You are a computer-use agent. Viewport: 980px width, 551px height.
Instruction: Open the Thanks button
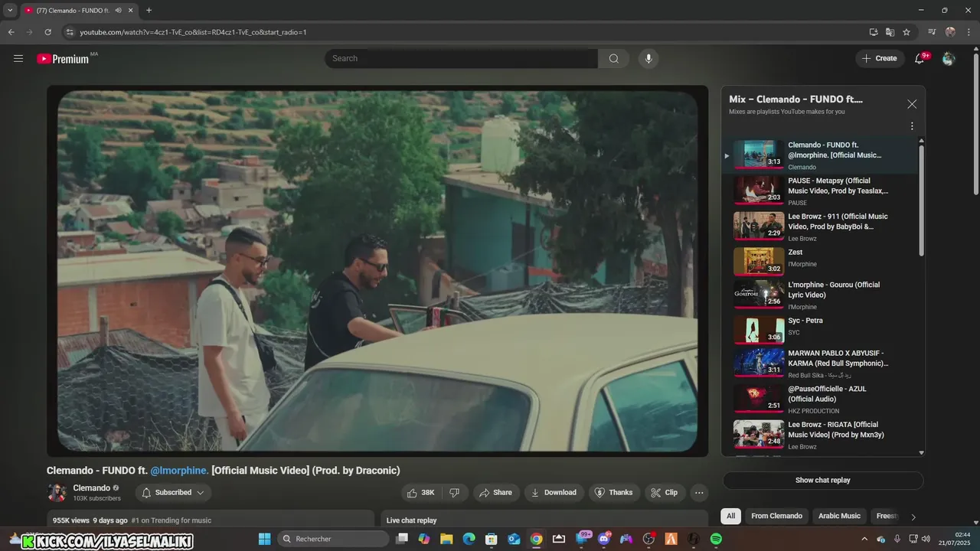click(x=614, y=493)
